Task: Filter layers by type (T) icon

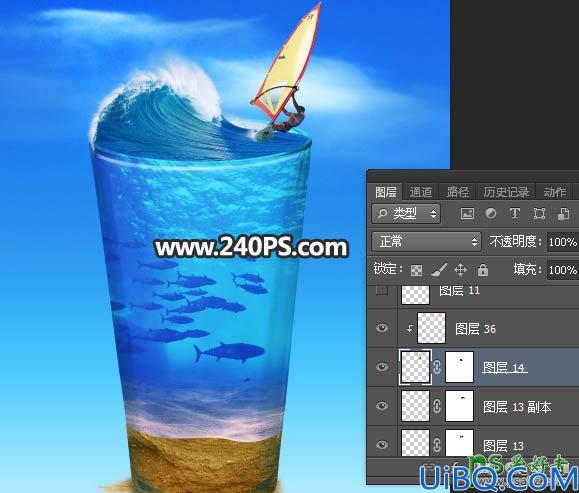Action: click(x=515, y=213)
